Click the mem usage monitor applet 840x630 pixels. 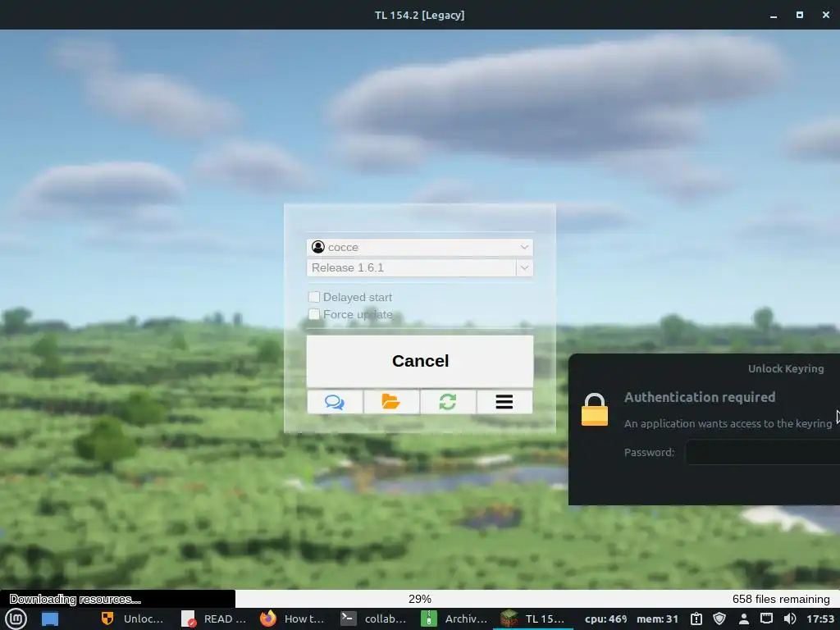tap(657, 619)
